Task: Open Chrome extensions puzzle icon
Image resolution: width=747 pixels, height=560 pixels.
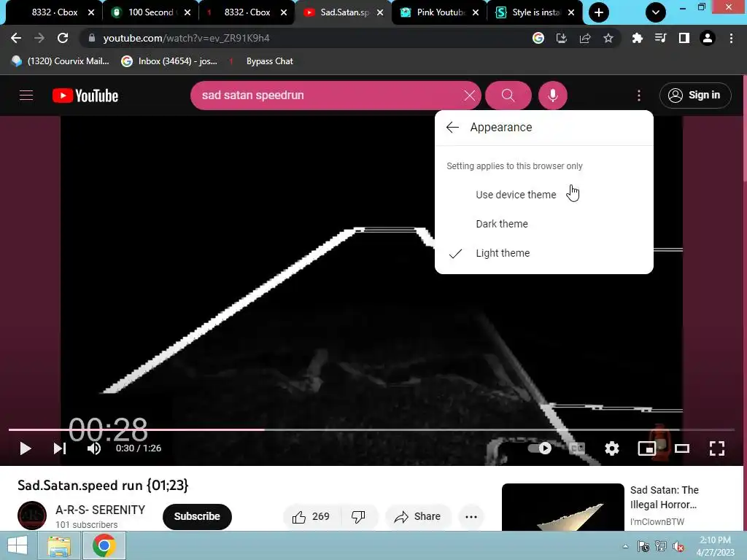Action: [x=637, y=38]
